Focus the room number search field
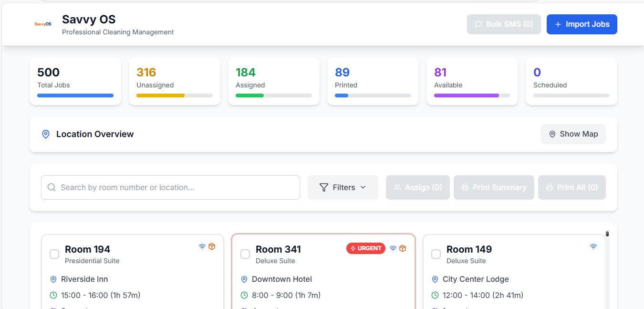Screen dimensions: 644x309 [170, 188]
